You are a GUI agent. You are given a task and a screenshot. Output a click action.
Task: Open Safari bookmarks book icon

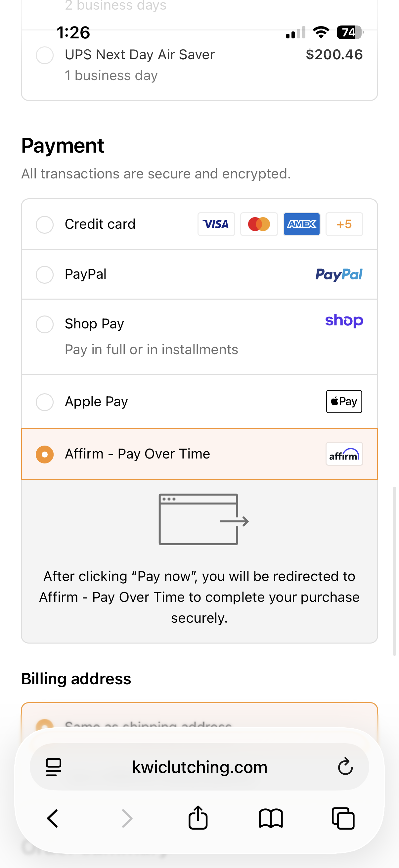pos(271,818)
